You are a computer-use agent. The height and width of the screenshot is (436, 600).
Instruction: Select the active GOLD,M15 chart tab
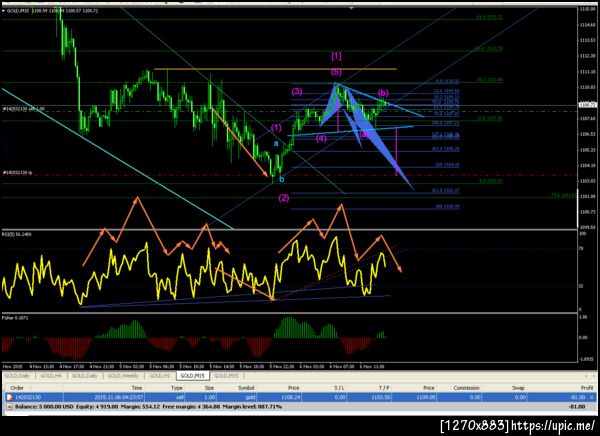pyautogui.click(x=192, y=376)
